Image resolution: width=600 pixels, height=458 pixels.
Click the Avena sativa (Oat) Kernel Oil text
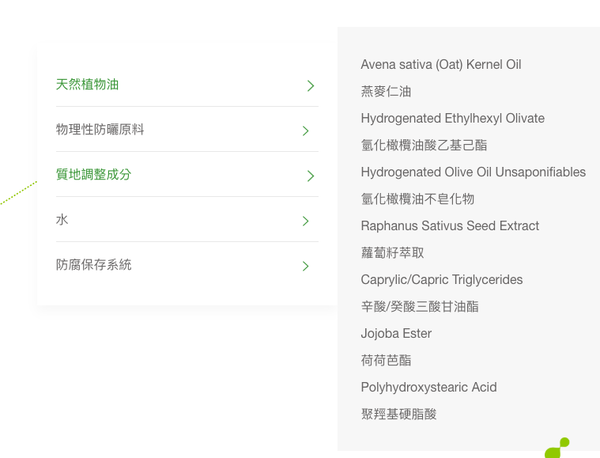(x=441, y=64)
